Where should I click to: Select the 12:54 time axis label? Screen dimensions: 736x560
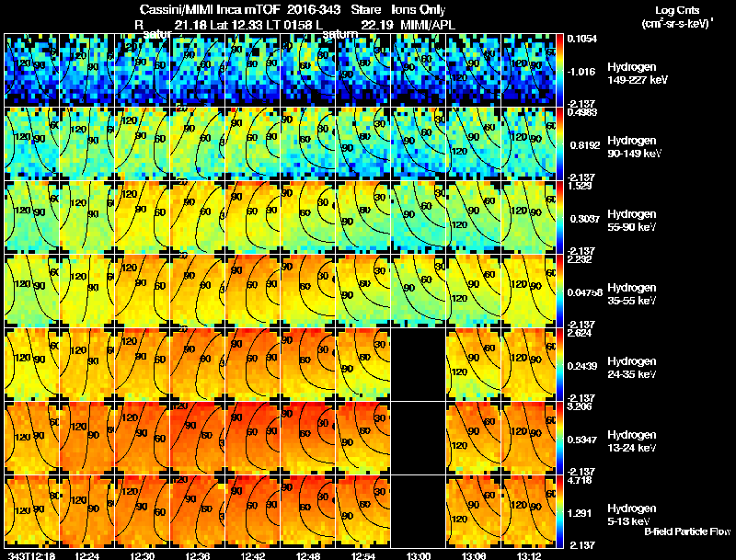tap(363, 555)
